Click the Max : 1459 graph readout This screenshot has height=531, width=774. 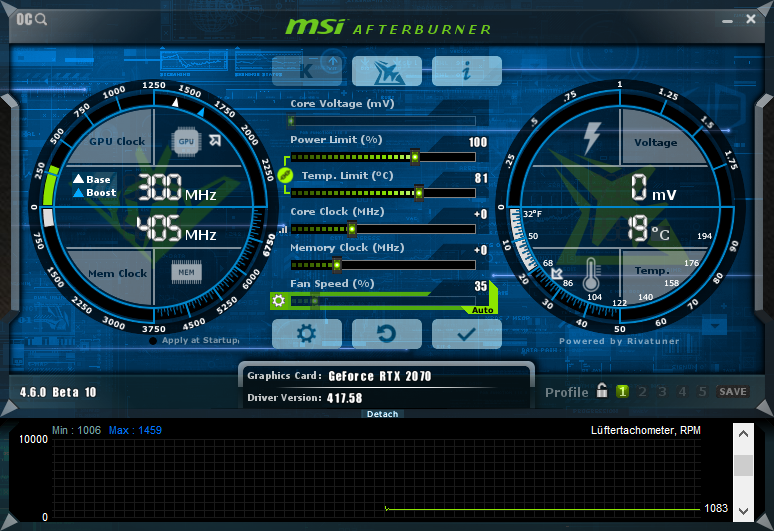[135, 430]
